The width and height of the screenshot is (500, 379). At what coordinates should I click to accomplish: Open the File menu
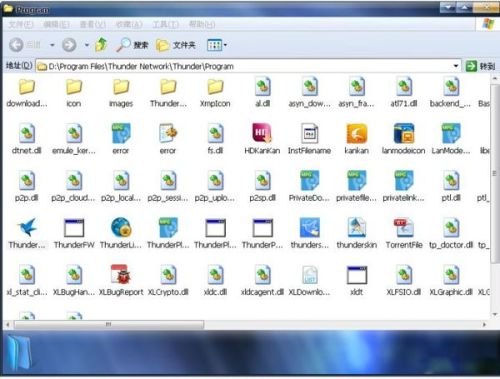pyautogui.click(x=21, y=25)
